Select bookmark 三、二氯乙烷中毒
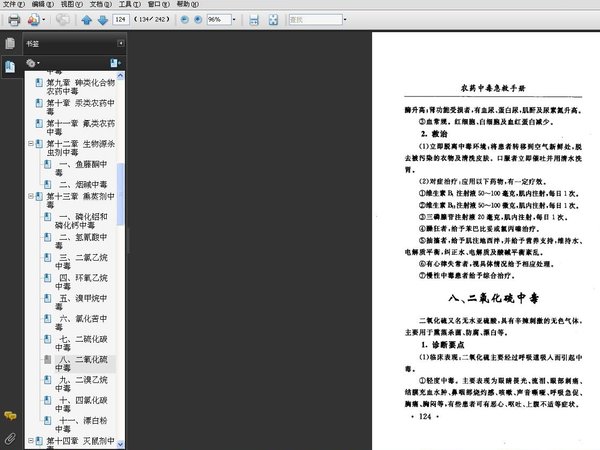Screen dimensions: 600x450 pyautogui.click(x=82, y=262)
